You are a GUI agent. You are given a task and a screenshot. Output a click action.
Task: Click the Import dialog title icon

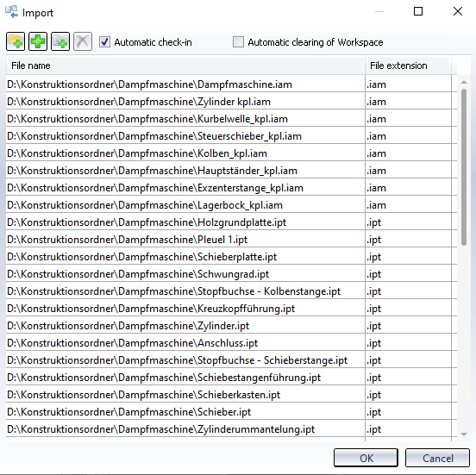click(x=11, y=12)
